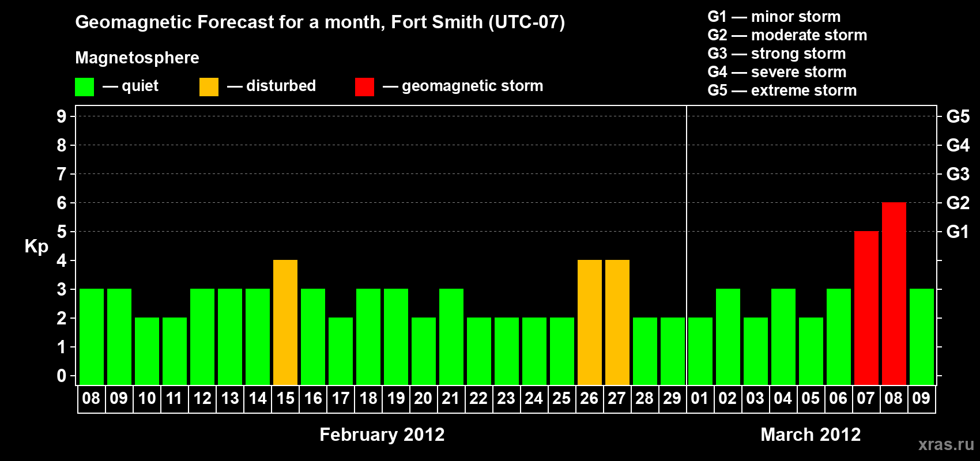The image size is (980, 461).
Task: Click date label 29 on the axis
Action: tap(672, 398)
